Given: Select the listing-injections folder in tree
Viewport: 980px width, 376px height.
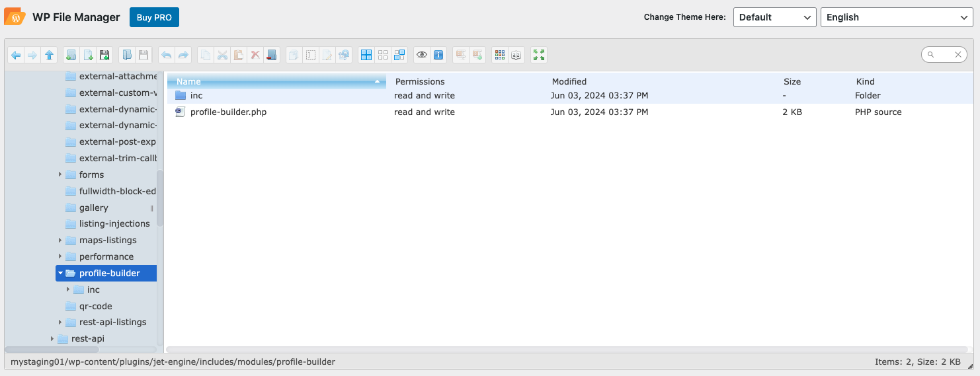Looking at the screenshot, I should pos(114,224).
